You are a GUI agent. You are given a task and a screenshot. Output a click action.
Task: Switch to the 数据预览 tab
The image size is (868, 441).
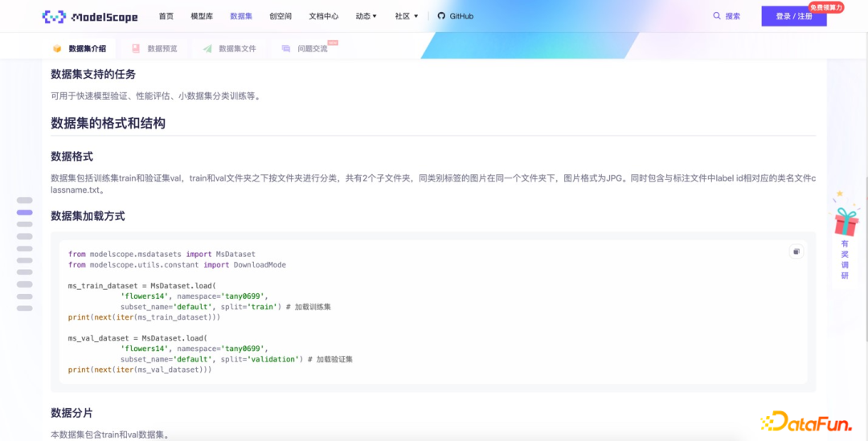coord(154,49)
